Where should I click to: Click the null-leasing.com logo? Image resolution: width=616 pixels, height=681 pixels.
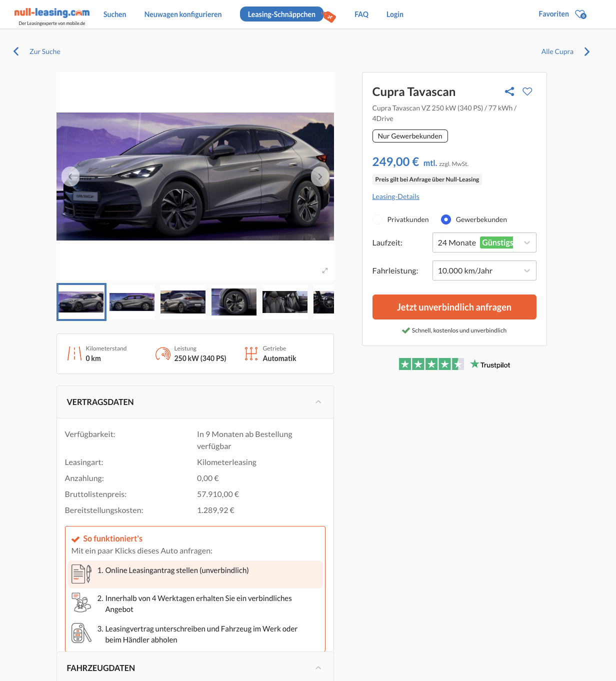click(x=52, y=13)
